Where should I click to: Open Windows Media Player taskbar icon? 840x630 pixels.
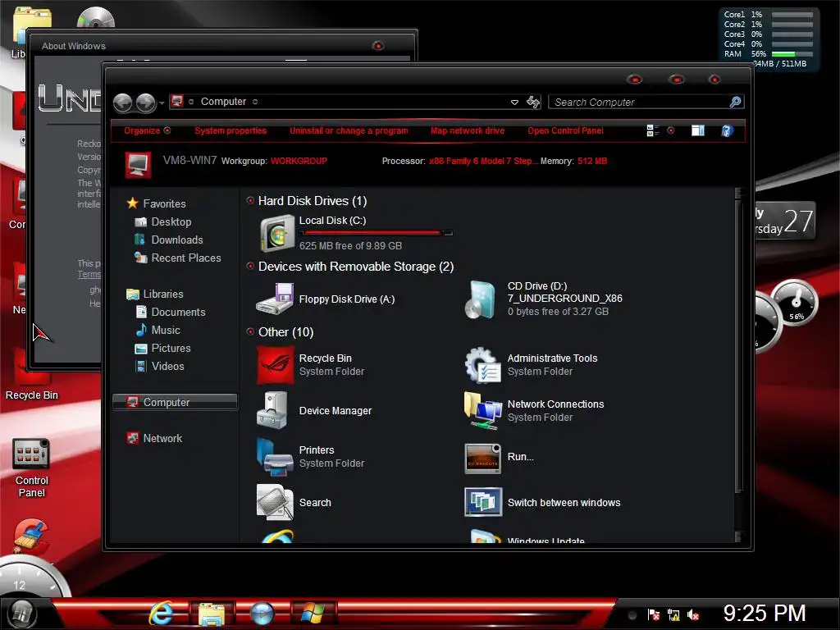[262, 614]
